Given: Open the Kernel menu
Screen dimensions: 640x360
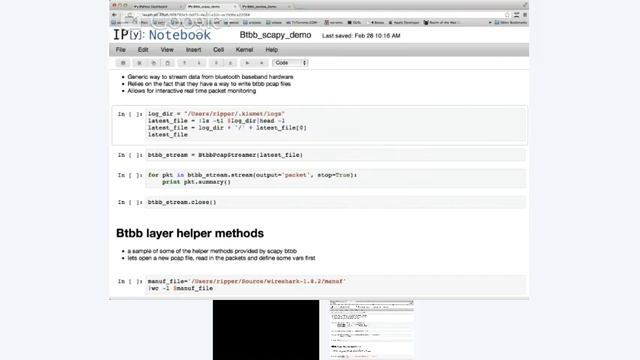Looking at the screenshot, I should [x=244, y=50].
